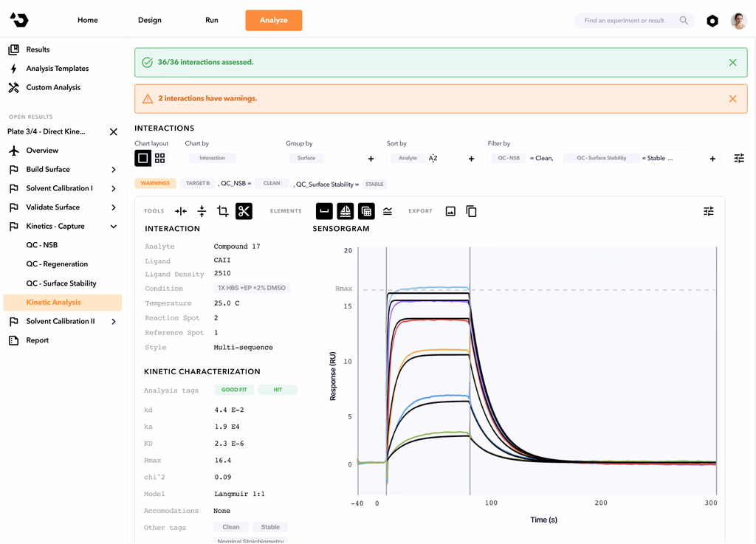Open the horizontal alignment tool
This screenshot has width=756, height=544.
pyautogui.click(x=180, y=210)
